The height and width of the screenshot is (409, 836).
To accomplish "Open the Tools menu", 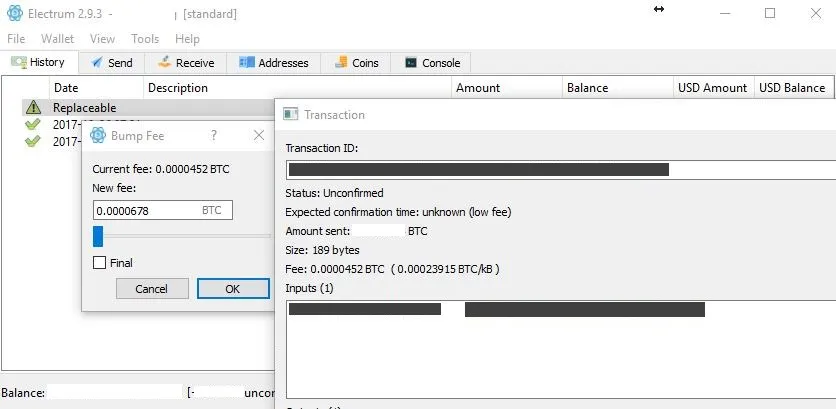I will click(x=145, y=39).
